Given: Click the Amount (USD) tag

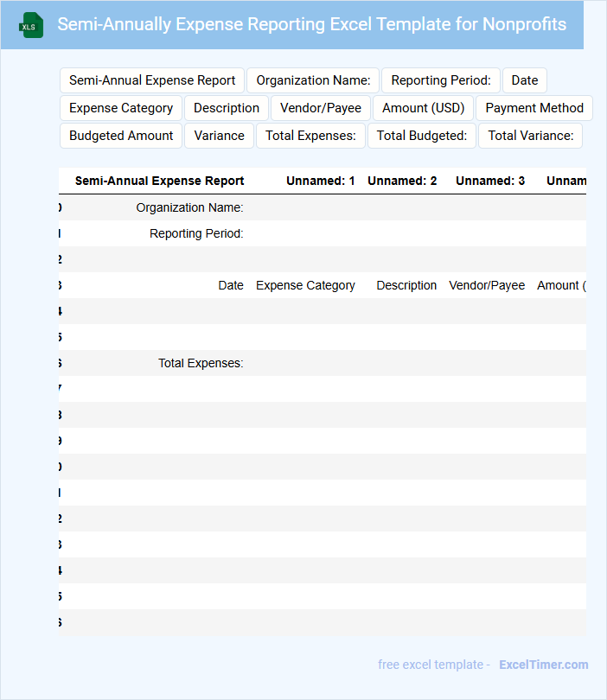Looking at the screenshot, I should [424, 108].
